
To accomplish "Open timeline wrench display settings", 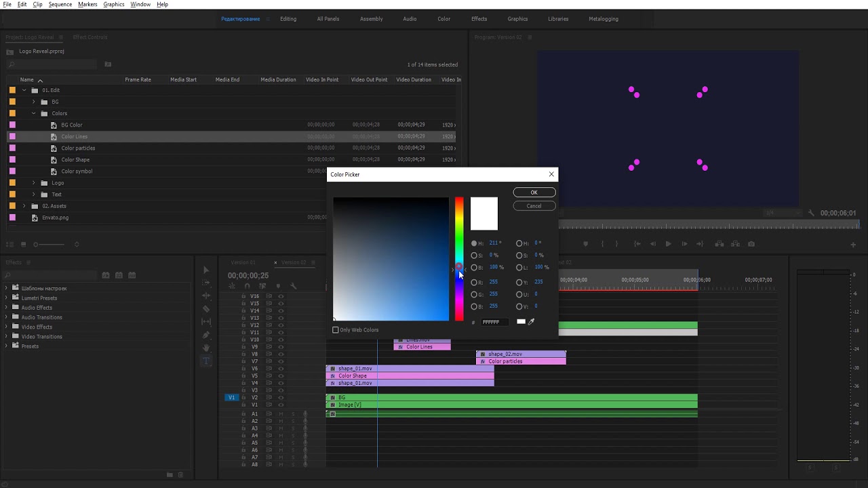I will pyautogui.click(x=294, y=286).
